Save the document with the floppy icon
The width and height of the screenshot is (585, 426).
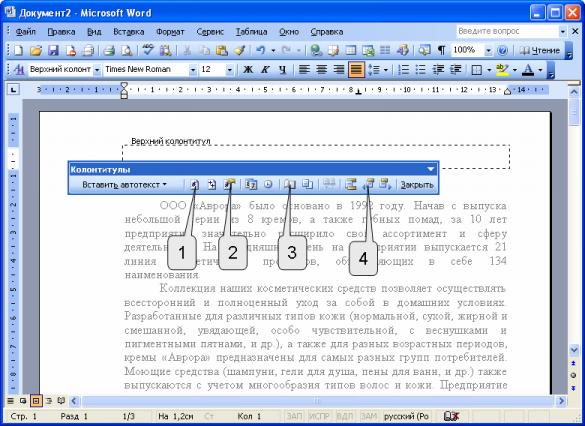click(x=53, y=50)
